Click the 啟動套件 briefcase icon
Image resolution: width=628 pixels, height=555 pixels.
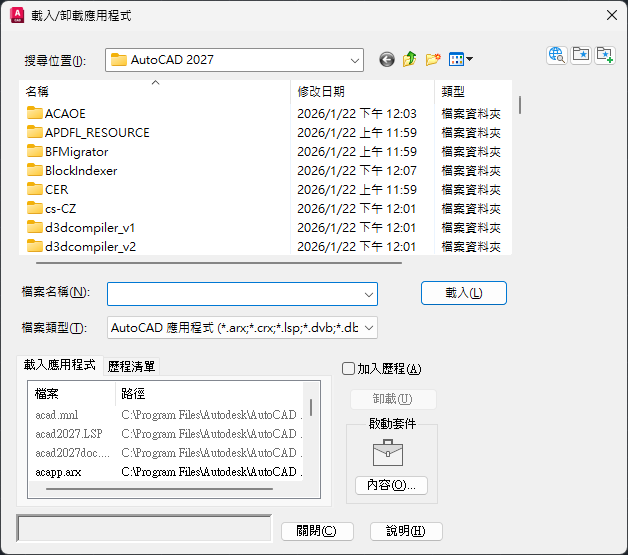388,452
